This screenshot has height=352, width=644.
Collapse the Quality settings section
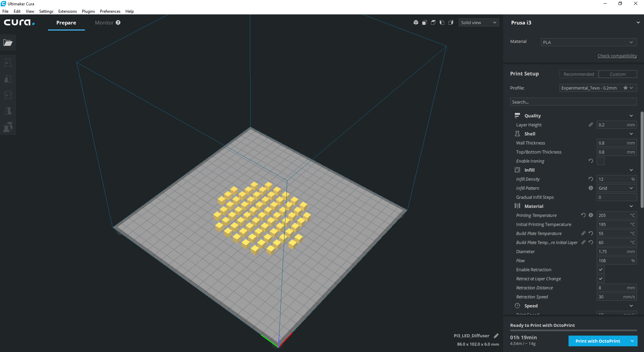(x=631, y=115)
